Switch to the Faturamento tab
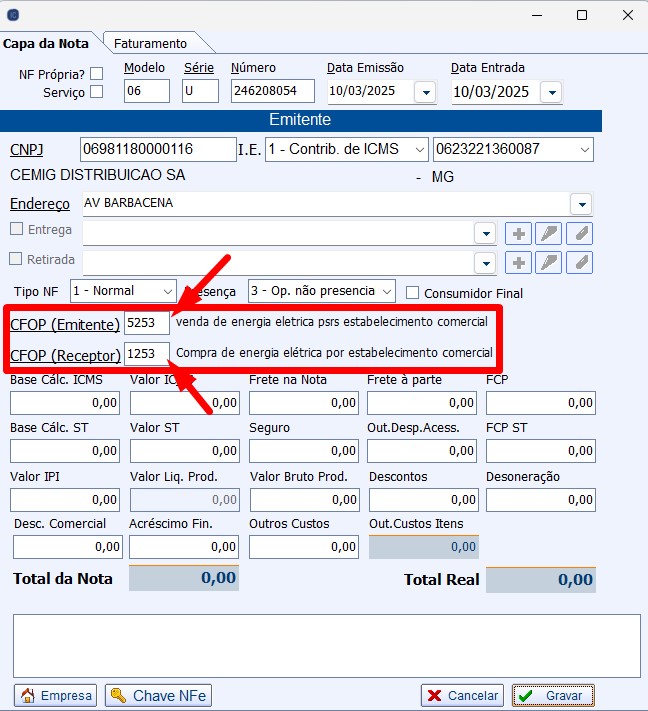648x711 pixels. click(150, 43)
